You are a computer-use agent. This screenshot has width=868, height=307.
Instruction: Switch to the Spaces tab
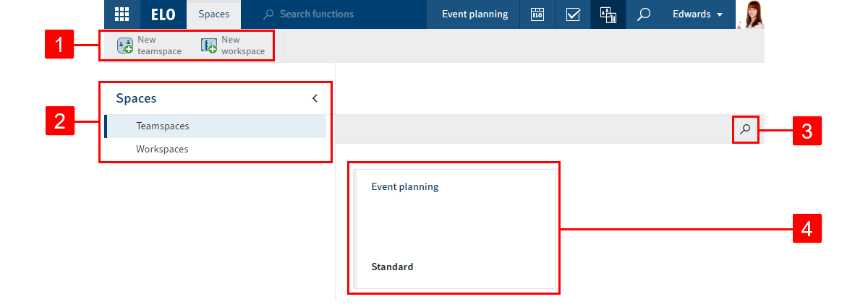click(213, 14)
